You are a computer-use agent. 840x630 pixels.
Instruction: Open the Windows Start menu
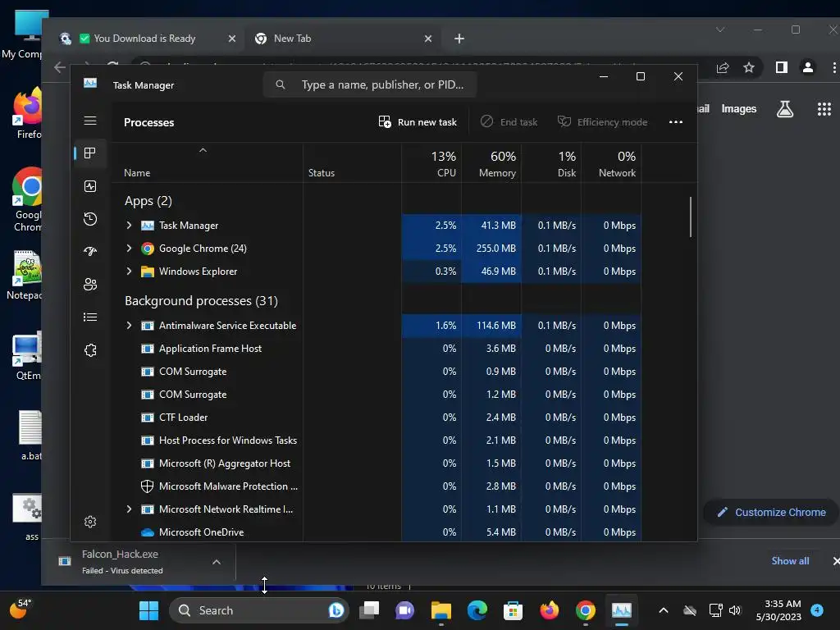point(148,610)
